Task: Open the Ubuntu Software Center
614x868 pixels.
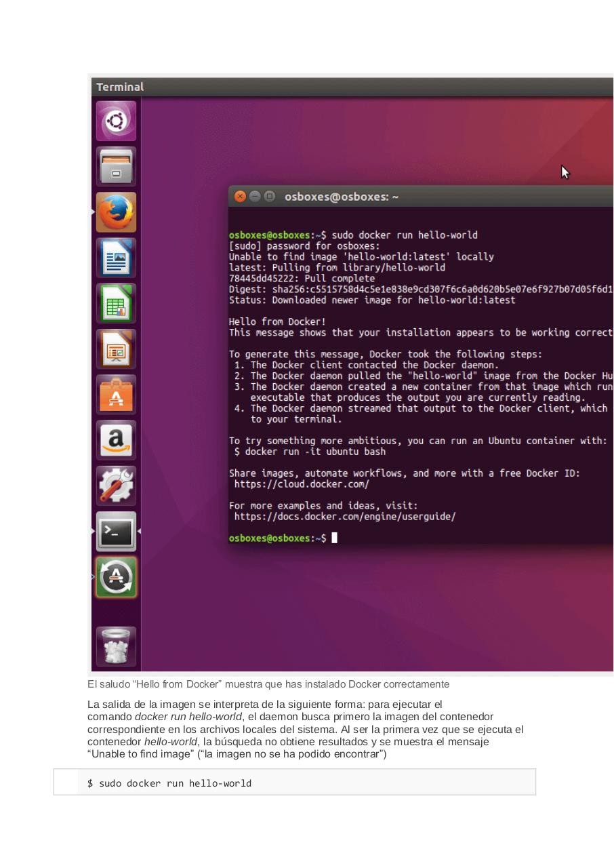Action: tap(115, 394)
